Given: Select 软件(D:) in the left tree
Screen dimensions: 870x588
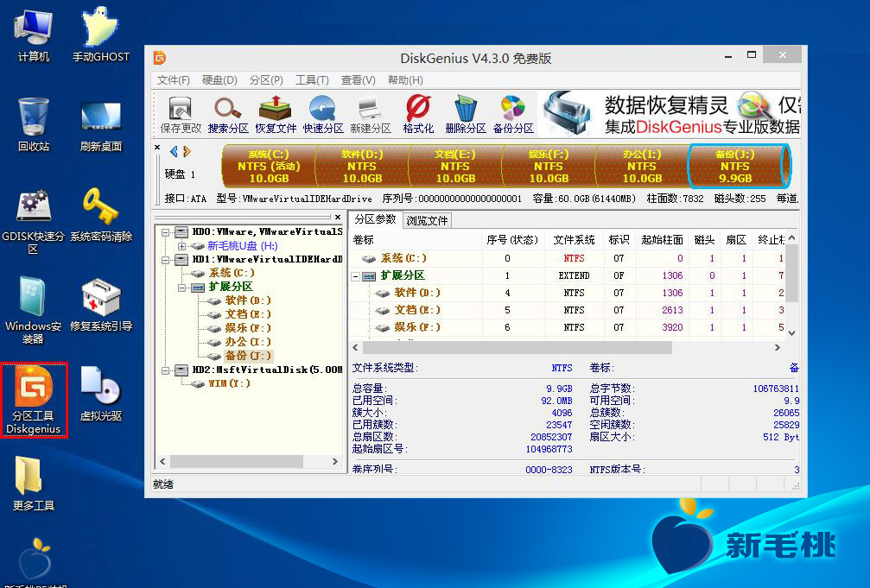Looking at the screenshot, I should (x=248, y=300).
